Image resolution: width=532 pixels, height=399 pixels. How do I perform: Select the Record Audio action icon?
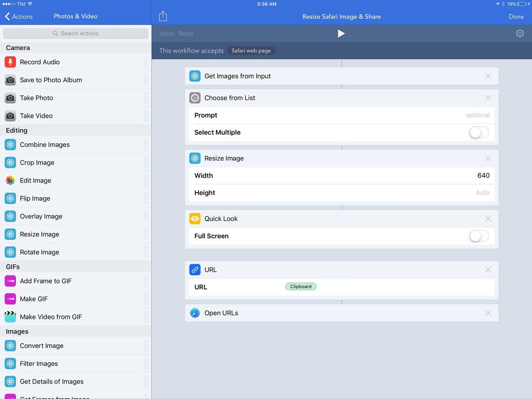10,62
